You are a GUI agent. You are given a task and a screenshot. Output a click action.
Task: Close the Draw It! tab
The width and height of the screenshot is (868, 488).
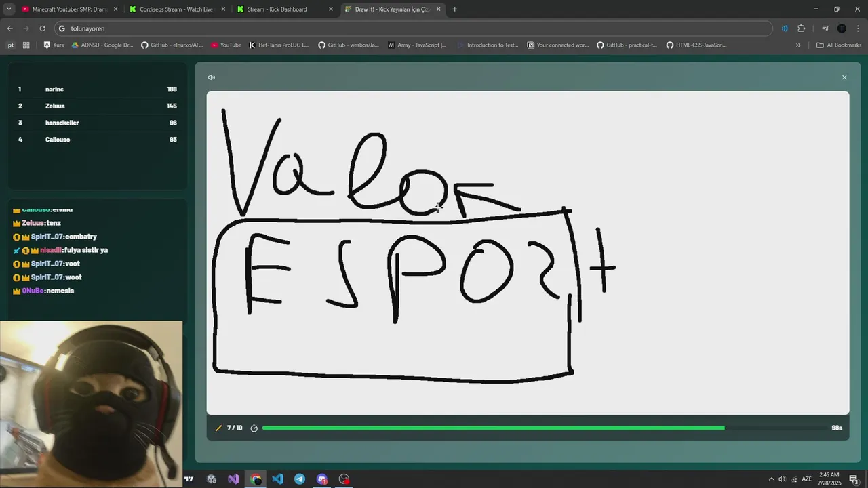pyautogui.click(x=438, y=9)
